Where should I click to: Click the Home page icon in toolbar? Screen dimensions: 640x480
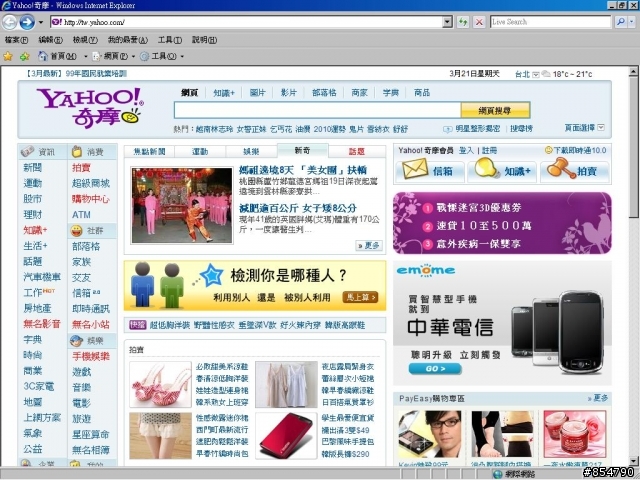tap(42, 56)
